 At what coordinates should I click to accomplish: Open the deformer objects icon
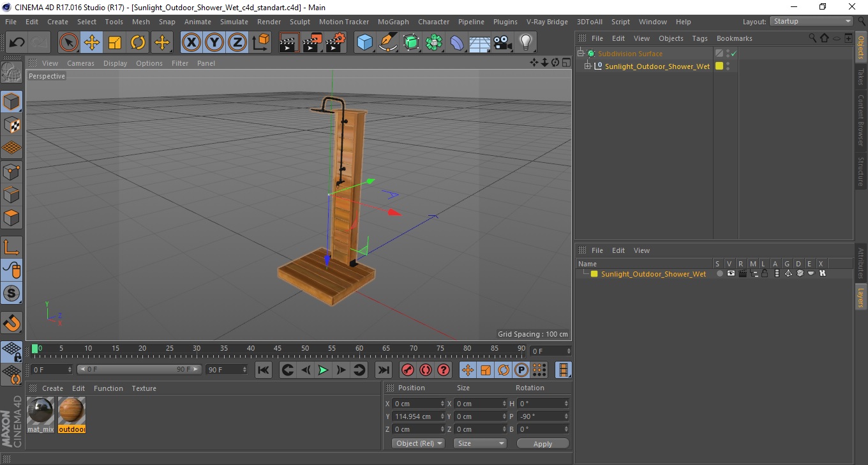457,43
